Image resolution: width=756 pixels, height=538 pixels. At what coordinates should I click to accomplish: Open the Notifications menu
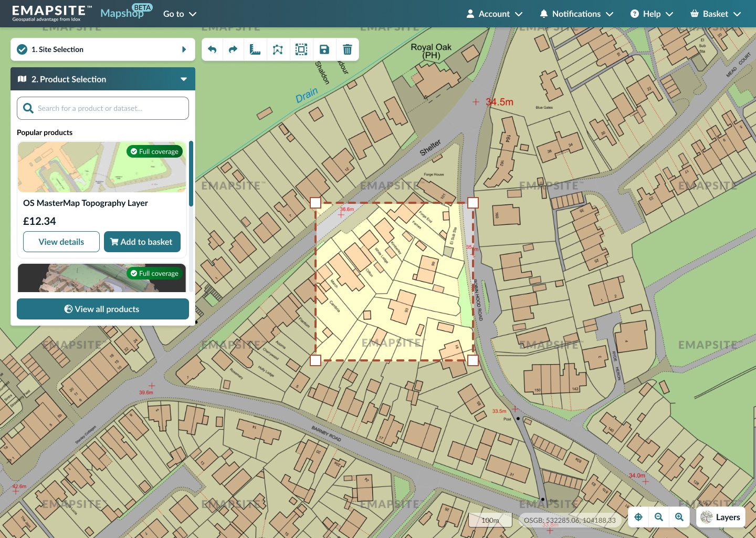(576, 14)
